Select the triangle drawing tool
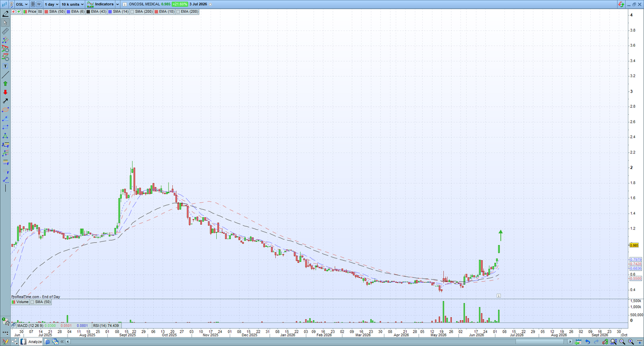This screenshot has width=644, height=346. coord(5,136)
